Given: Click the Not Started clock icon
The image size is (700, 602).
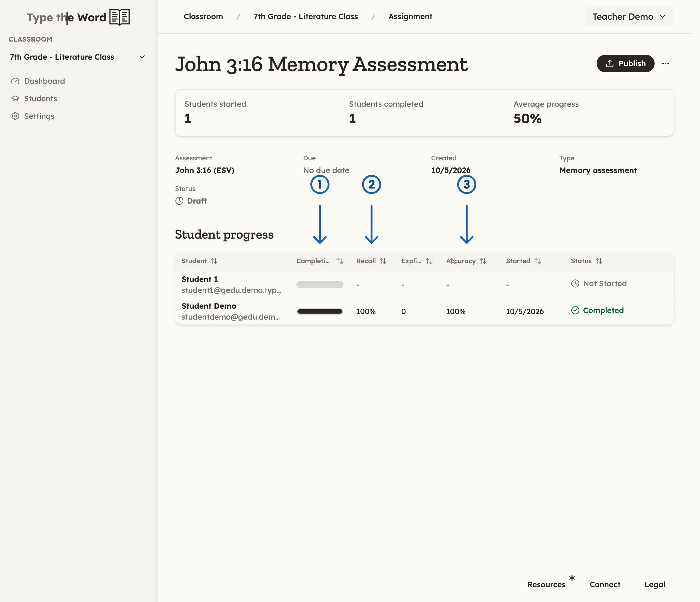Looking at the screenshot, I should (575, 283).
